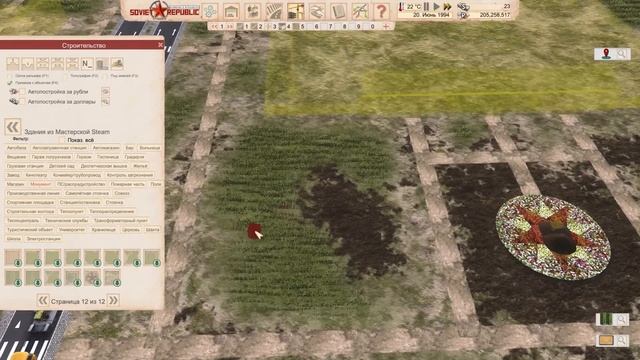Set game to normal play speed
Image resolution: width=640 pixels, height=360 pixels.
click(436, 7)
